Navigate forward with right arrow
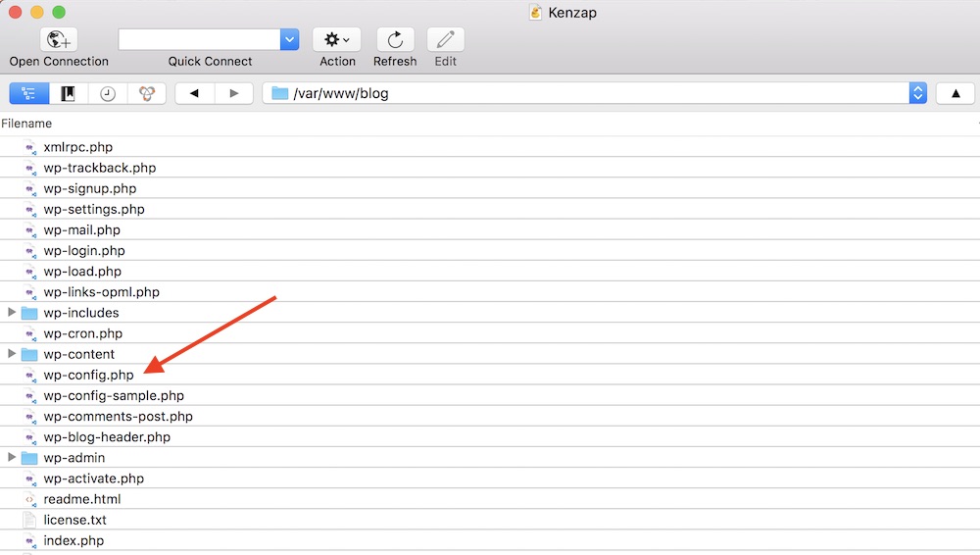Screen dimensions: 980x555 point(234,93)
